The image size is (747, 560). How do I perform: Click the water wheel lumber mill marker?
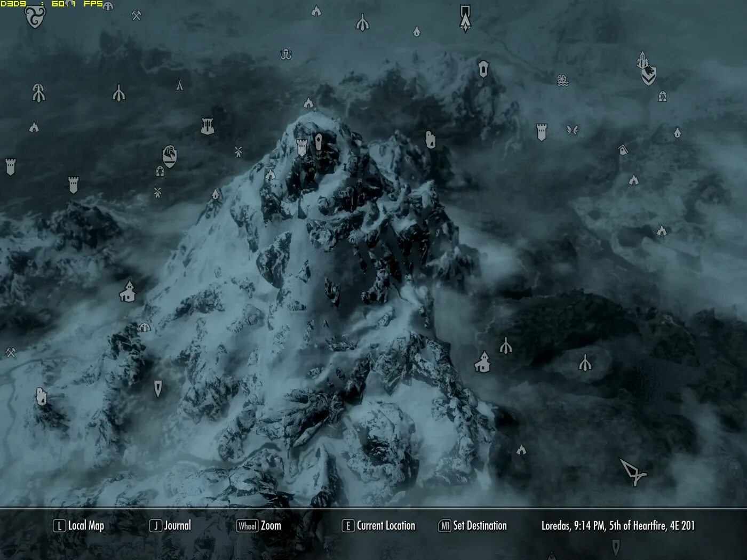pos(562,81)
